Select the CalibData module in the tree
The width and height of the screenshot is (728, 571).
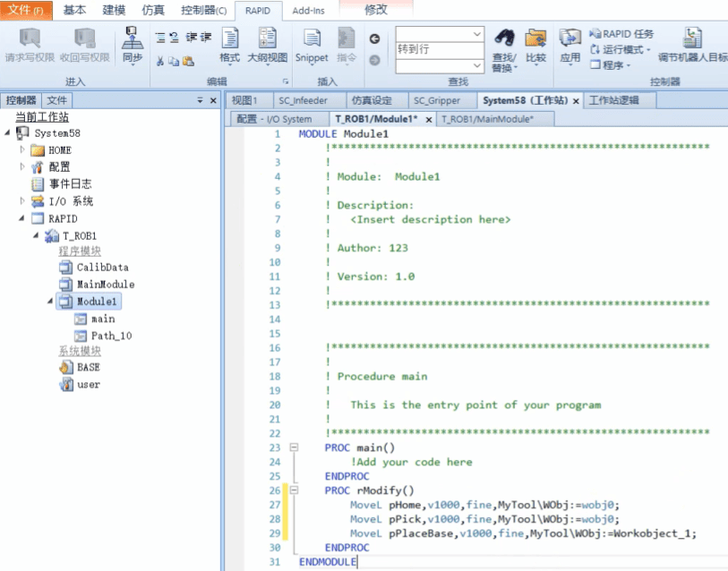pyautogui.click(x=94, y=267)
